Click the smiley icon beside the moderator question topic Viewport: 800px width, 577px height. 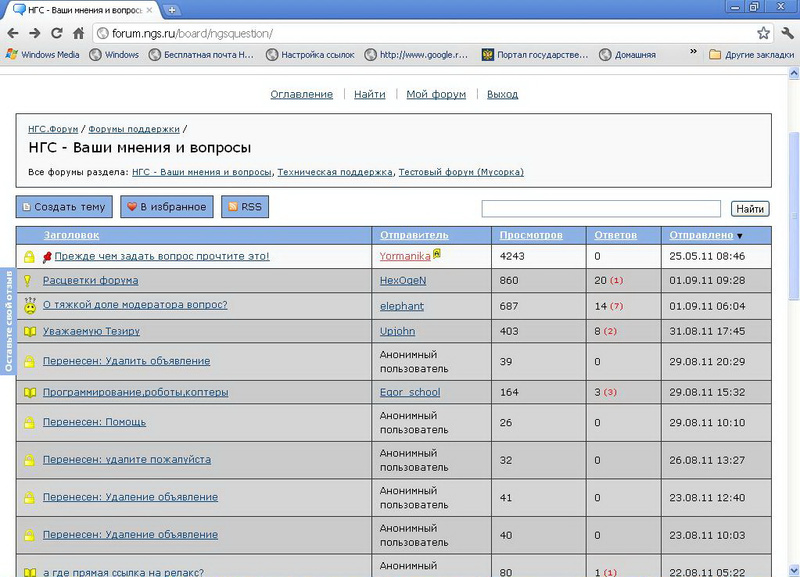click(30, 305)
